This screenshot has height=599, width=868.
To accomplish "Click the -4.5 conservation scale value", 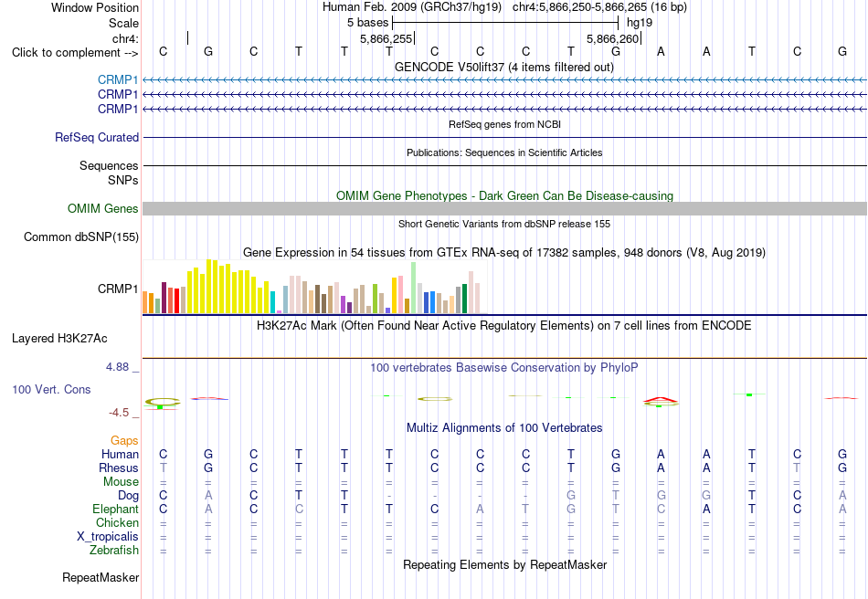I will [x=119, y=413].
